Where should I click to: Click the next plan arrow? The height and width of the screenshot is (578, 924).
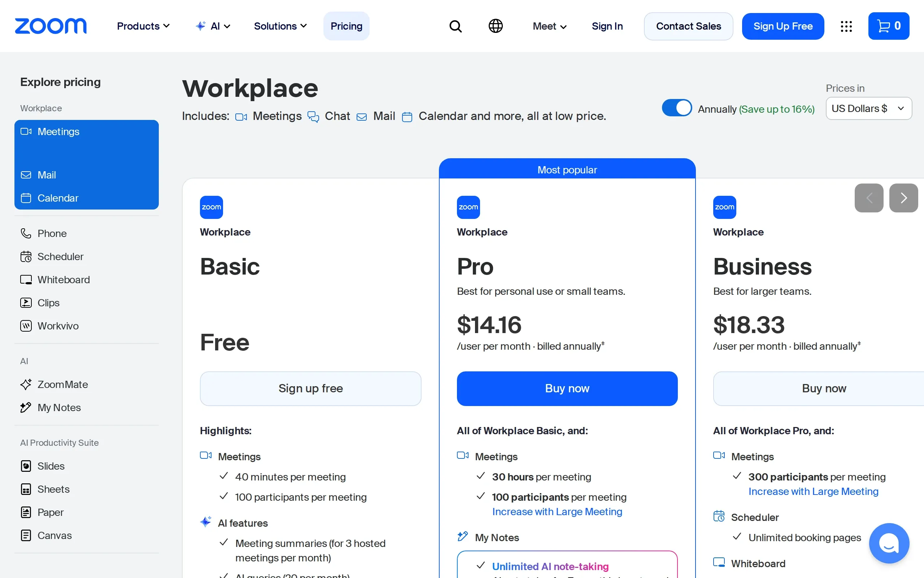pyautogui.click(x=903, y=198)
